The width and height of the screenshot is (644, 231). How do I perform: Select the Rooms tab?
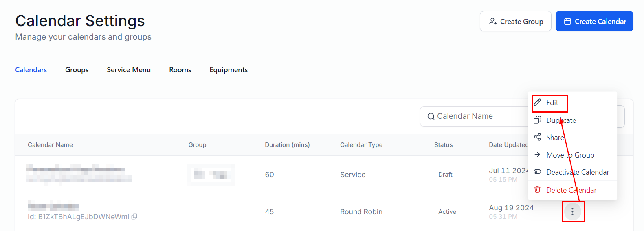click(x=180, y=70)
